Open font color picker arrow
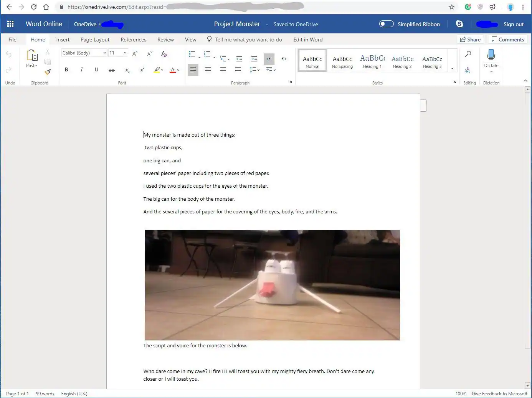The height and width of the screenshot is (398, 532). coord(178,70)
